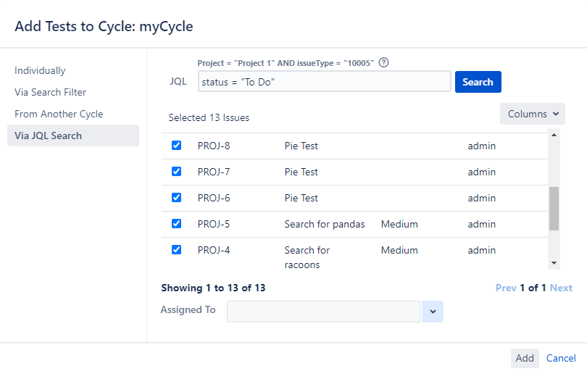Uncheck the PROJ-5 checkbox
Screen dimensions: 587x392
(176, 223)
